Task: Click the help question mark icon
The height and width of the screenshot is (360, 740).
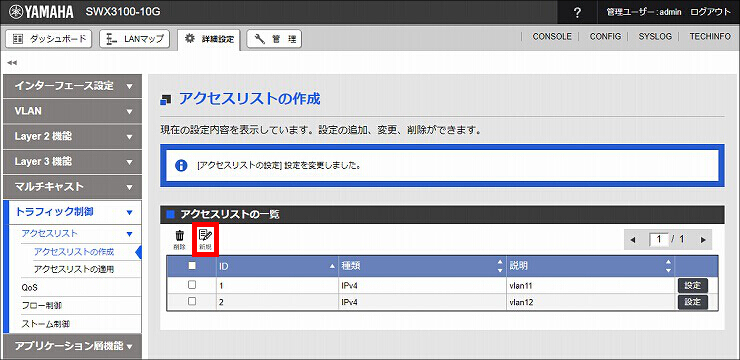Action: click(577, 12)
